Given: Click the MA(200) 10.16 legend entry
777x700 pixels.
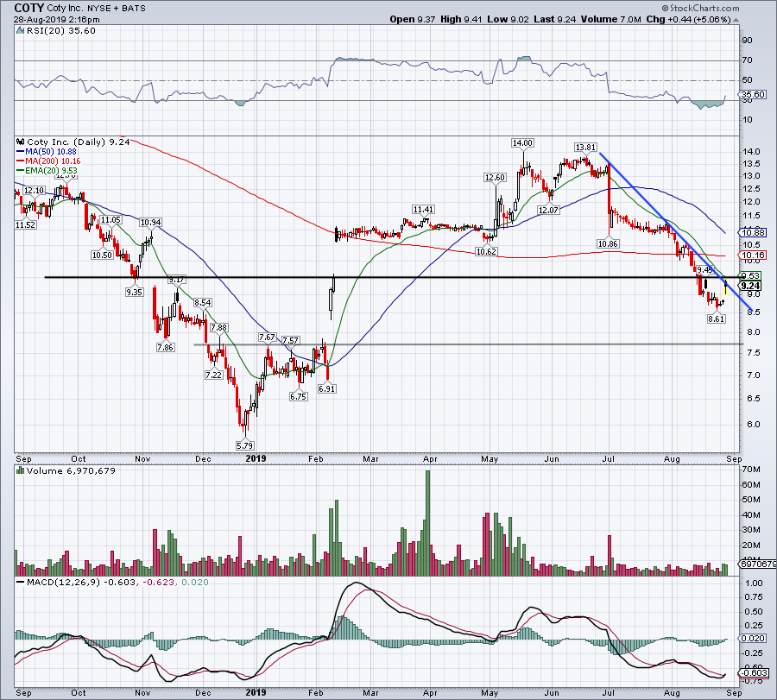Looking at the screenshot, I should point(48,161).
